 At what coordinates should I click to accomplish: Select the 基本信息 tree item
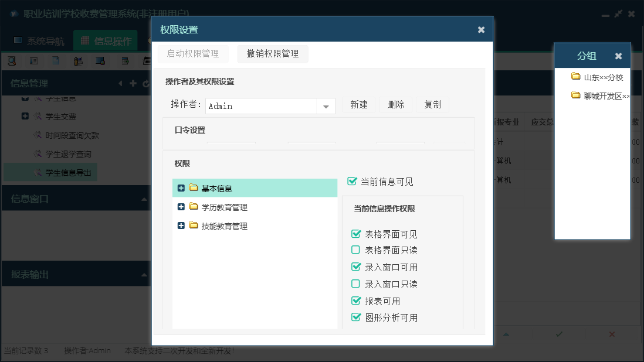pyautogui.click(x=217, y=189)
